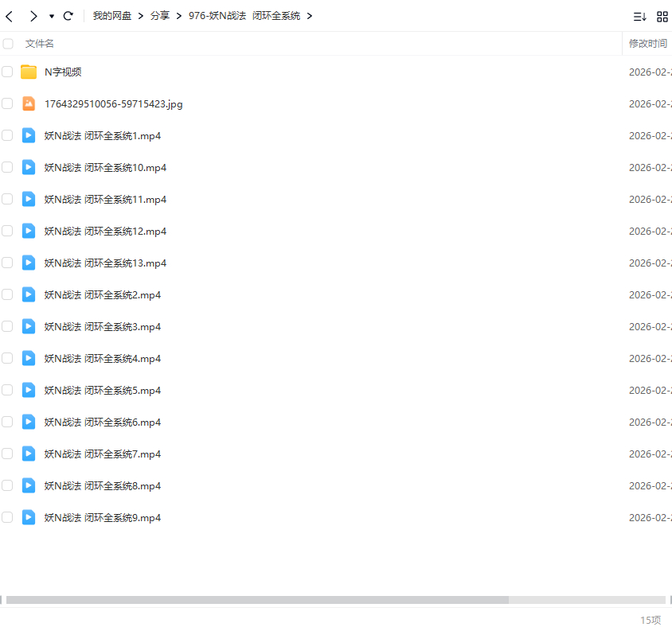Click the N字视频 folder icon
The width and height of the screenshot is (672, 627).
pos(29,72)
